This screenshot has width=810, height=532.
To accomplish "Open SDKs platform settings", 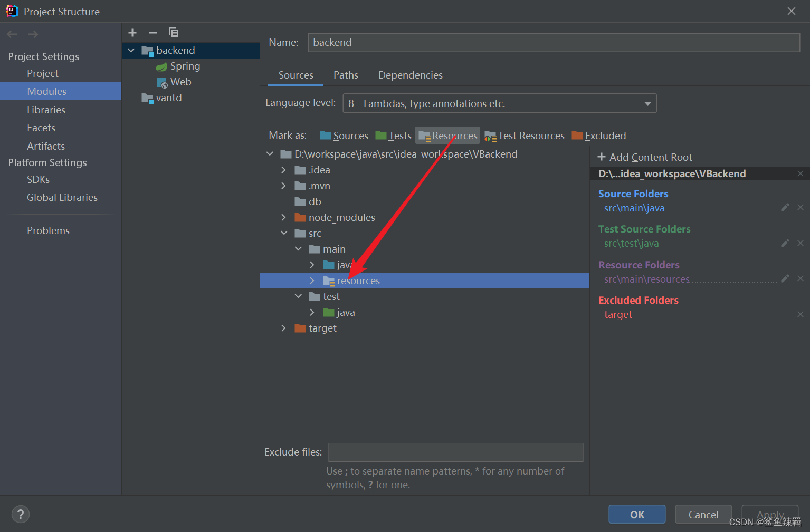I will (x=38, y=179).
